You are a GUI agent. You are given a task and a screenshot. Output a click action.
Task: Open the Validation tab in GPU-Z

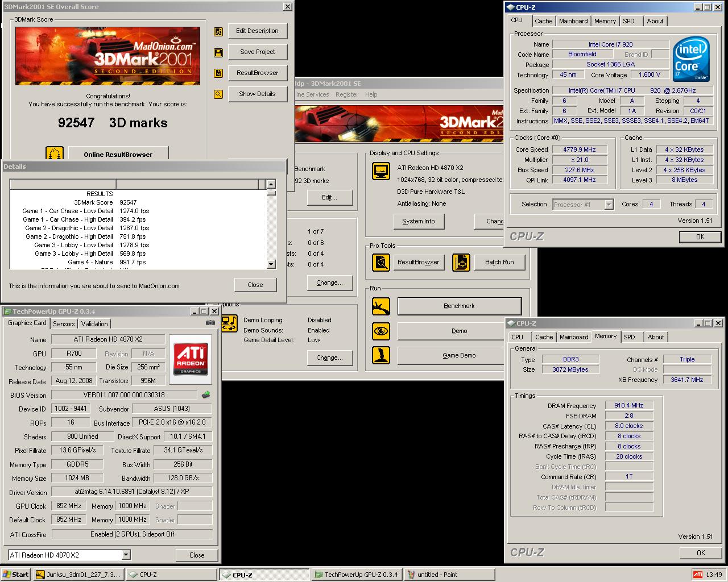click(94, 323)
